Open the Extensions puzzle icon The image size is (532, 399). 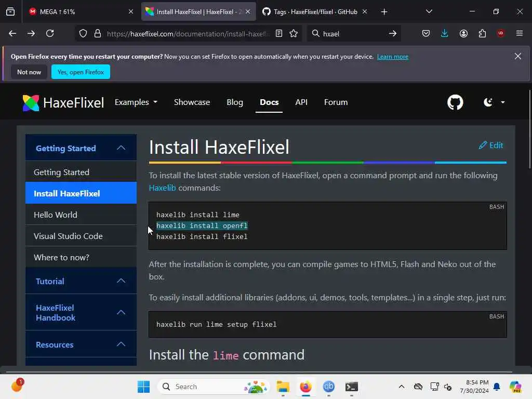[x=482, y=33]
